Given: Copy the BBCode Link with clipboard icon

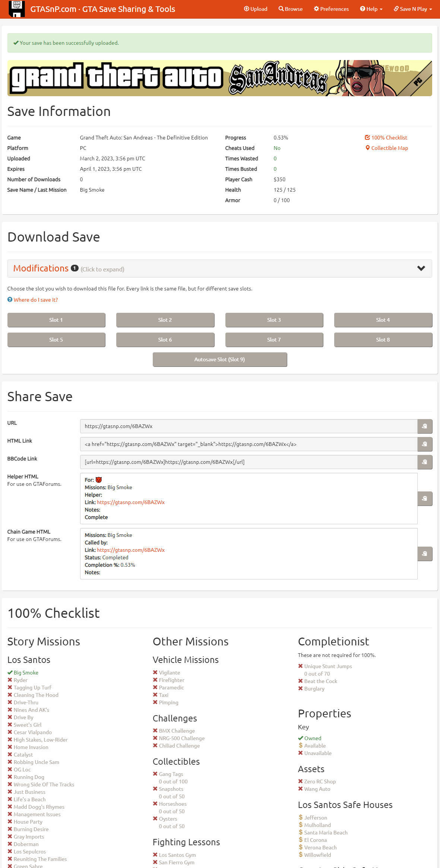Looking at the screenshot, I should pyautogui.click(x=425, y=462).
